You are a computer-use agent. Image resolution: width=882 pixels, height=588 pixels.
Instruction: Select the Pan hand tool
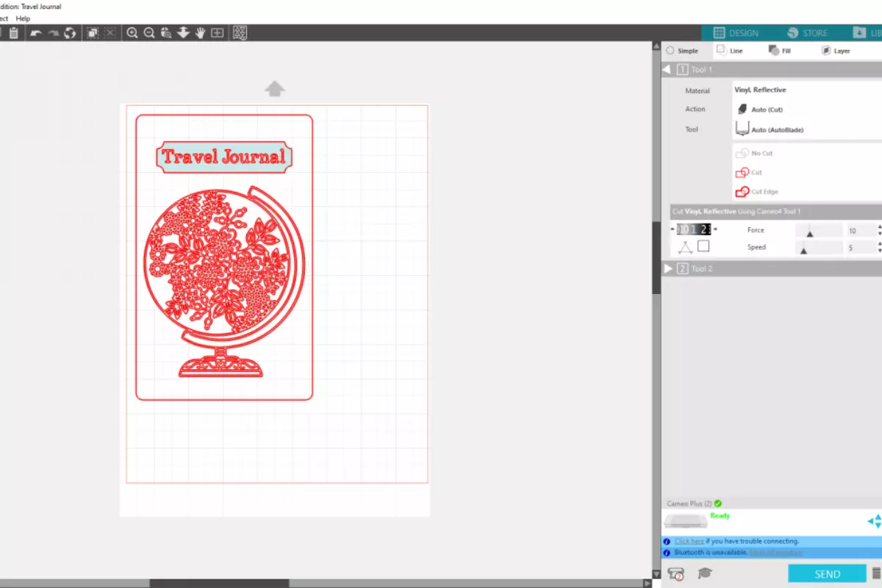point(200,33)
